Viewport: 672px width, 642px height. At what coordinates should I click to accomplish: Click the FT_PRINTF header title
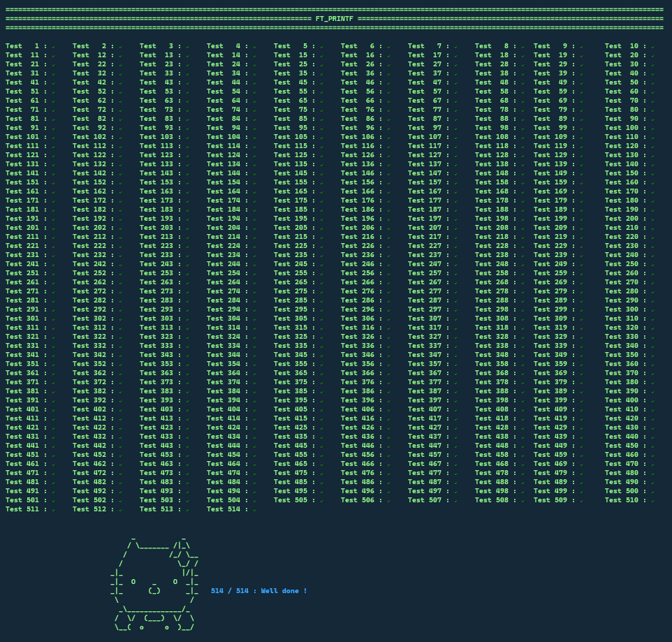335,19
